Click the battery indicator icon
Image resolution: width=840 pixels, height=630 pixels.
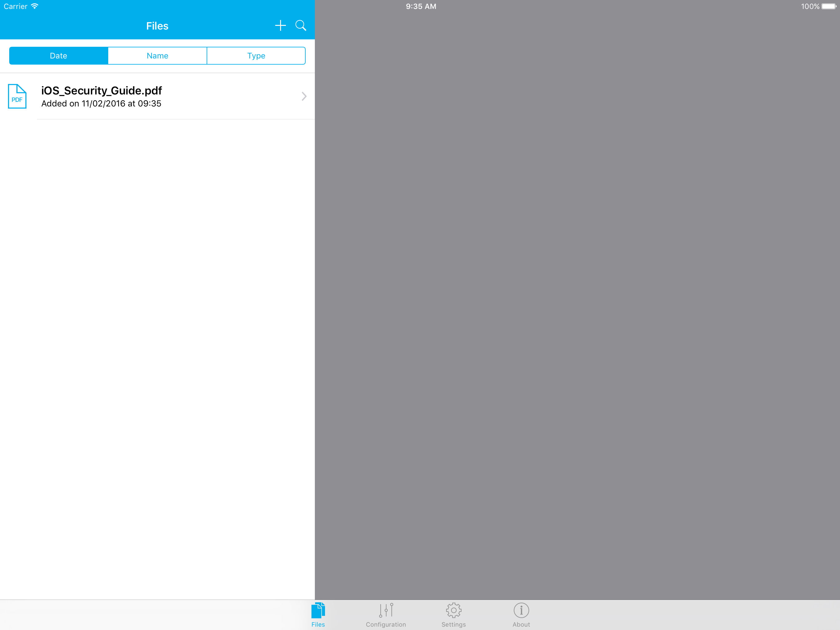point(829,6)
